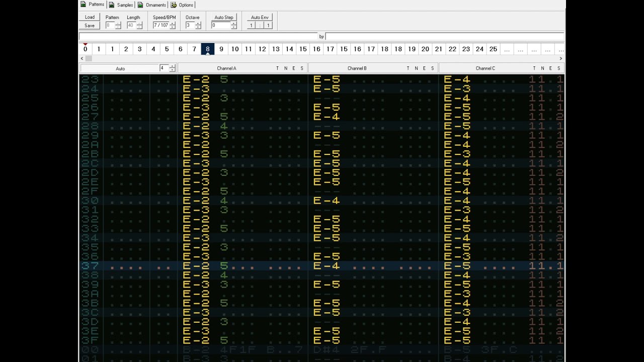Toggle Channel A envelope (E)
644x362 pixels.
pyautogui.click(x=294, y=68)
